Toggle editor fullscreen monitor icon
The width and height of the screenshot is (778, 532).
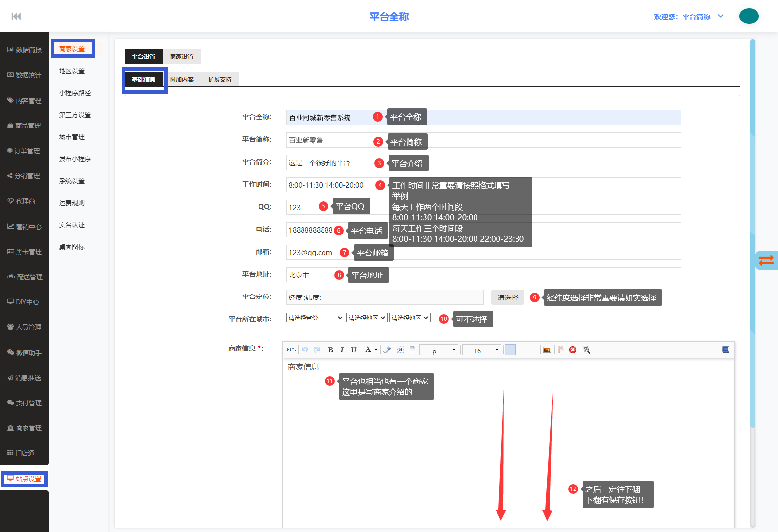pyautogui.click(x=726, y=350)
